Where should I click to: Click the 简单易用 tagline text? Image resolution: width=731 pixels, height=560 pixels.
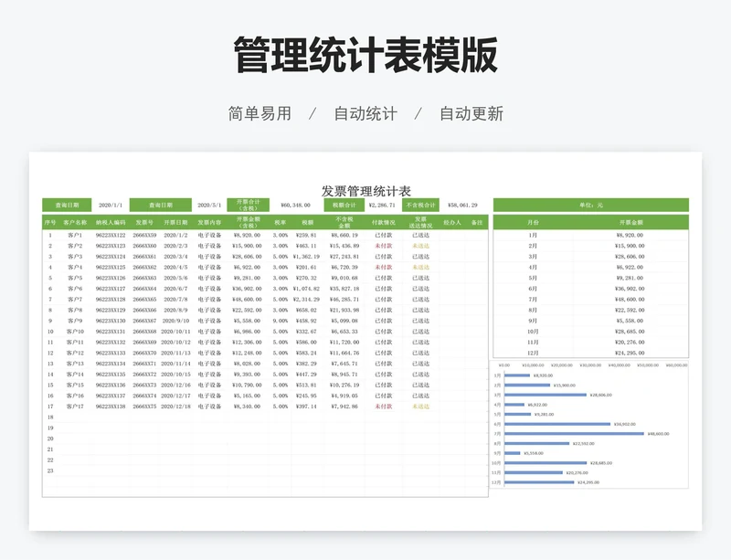point(260,114)
